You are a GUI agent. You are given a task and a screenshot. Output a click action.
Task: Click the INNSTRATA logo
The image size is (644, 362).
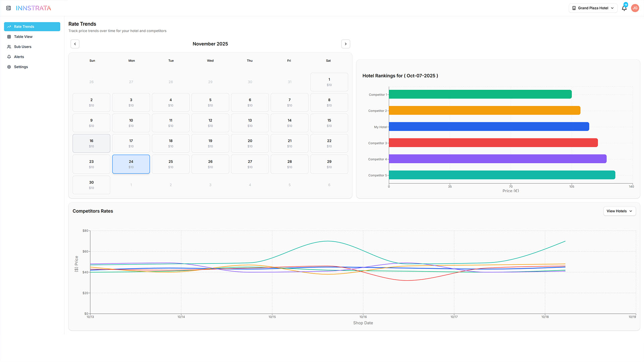[x=34, y=8]
